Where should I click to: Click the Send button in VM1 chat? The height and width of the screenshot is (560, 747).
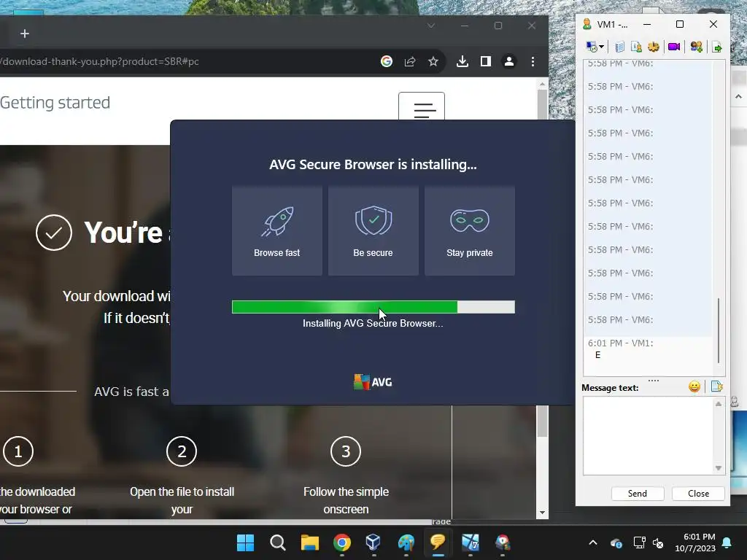[x=638, y=494]
